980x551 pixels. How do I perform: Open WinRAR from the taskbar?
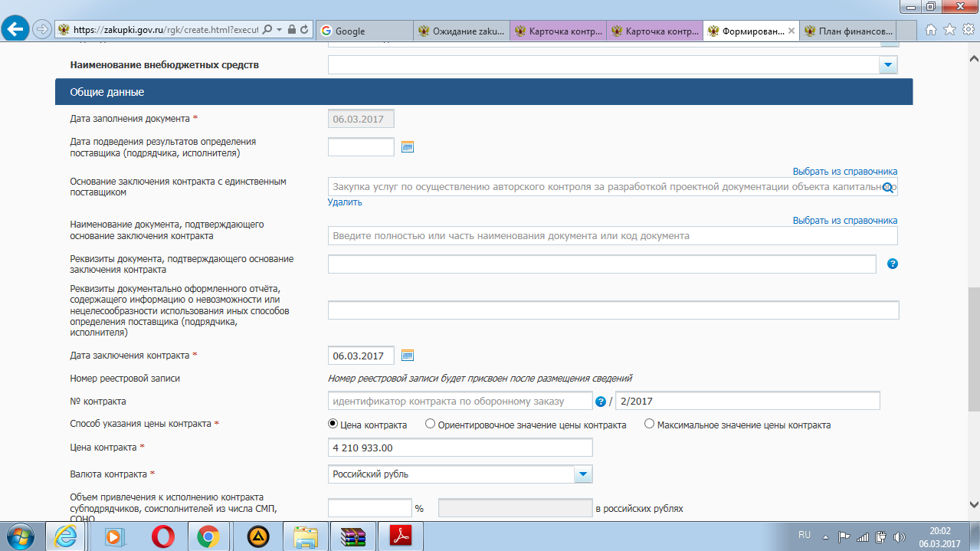tap(353, 536)
